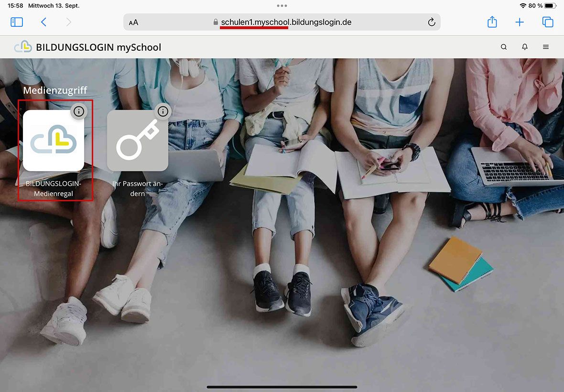Screen dimensions: 564x392
Task: Open the Safari share sheet
Action: [492, 22]
